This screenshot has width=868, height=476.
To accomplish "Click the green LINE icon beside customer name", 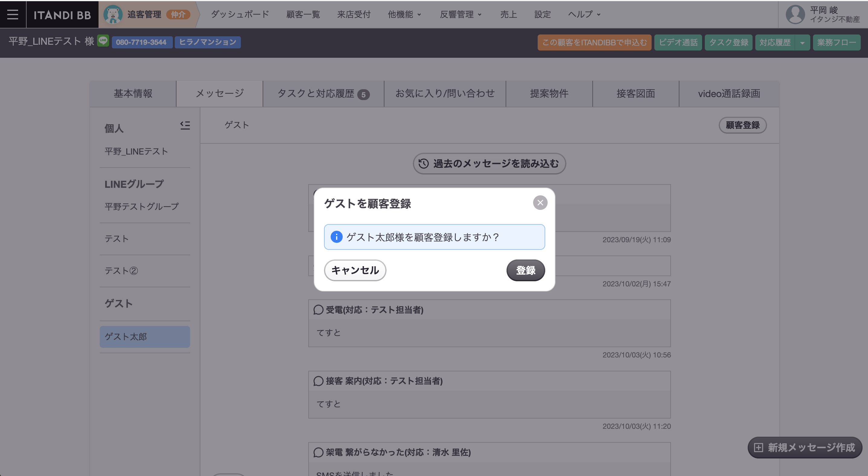I will [x=103, y=41].
